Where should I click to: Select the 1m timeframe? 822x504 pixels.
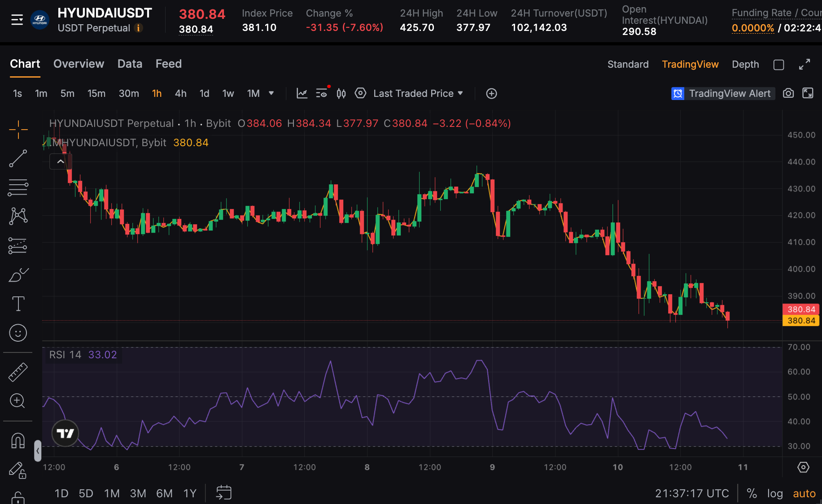41,93
